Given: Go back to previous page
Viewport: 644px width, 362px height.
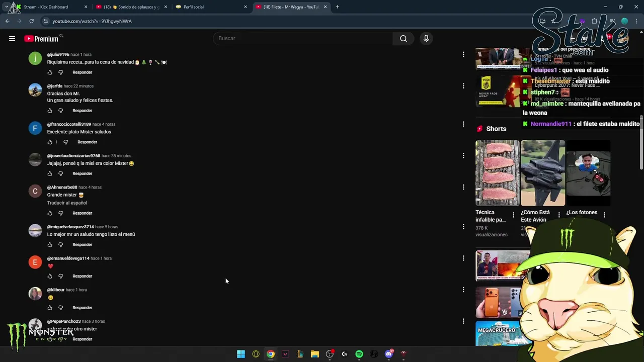Looking at the screenshot, I should pos(8,21).
